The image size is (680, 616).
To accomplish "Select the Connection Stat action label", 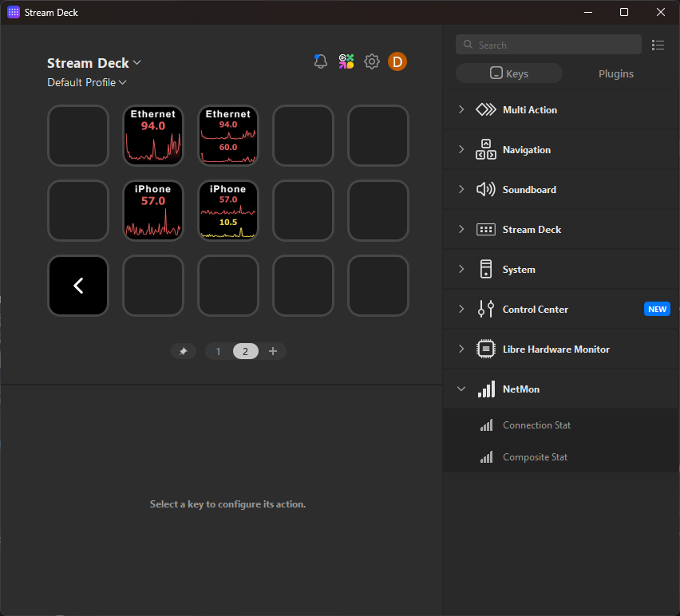I will [x=536, y=425].
